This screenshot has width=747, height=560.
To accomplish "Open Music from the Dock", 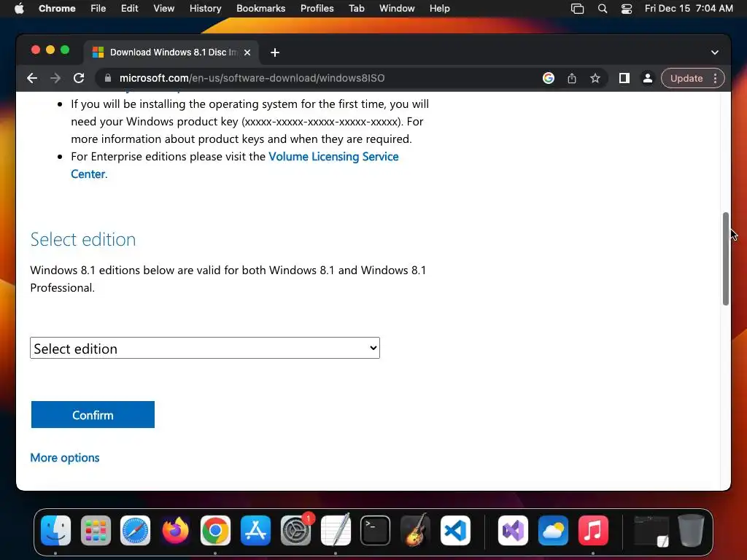I will pos(593,531).
